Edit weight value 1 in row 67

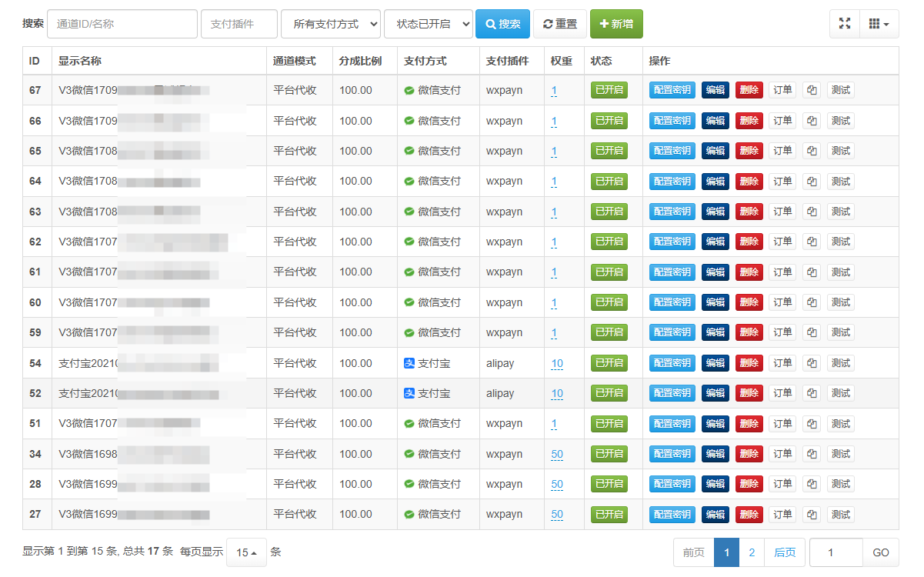554,91
